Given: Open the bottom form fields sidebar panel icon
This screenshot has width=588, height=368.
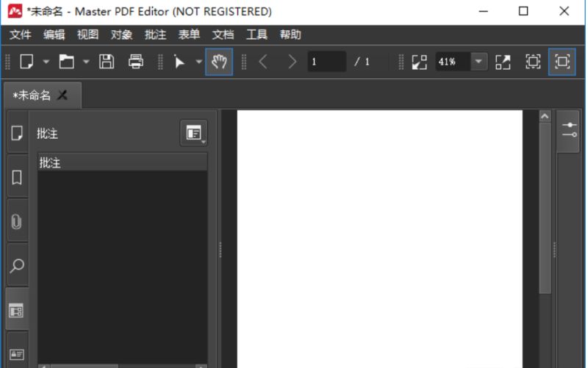Looking at the screenshot, I should point(17,354).
